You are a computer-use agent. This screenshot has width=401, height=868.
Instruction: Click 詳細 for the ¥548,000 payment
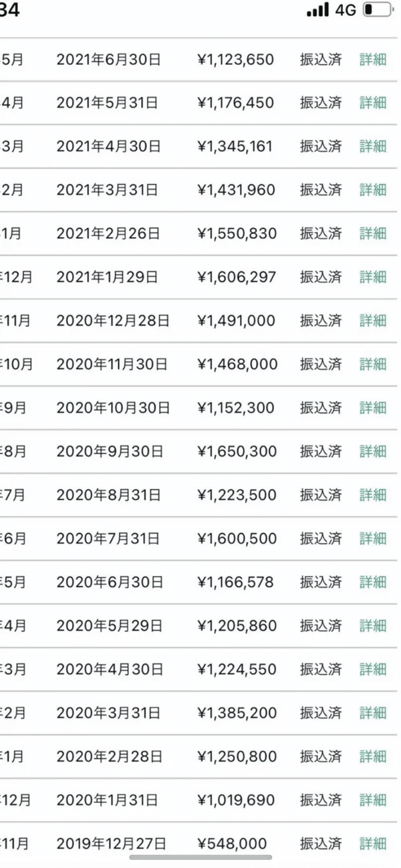click(373, 844)
